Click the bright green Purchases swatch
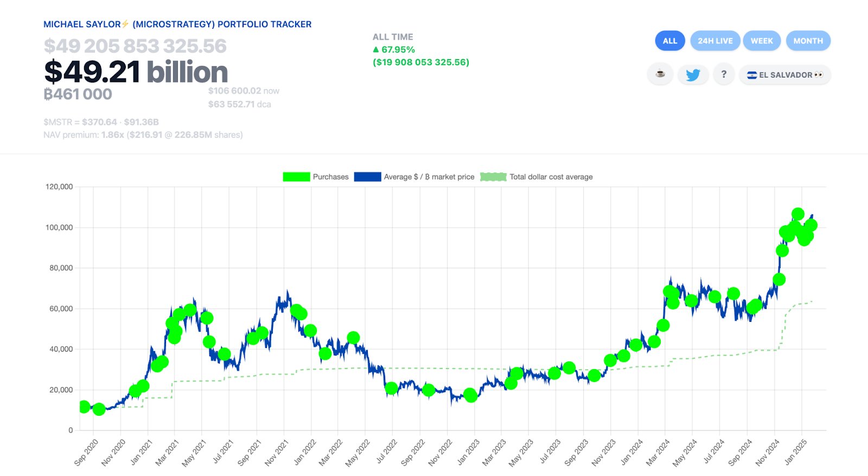 (x=296, y=177)
